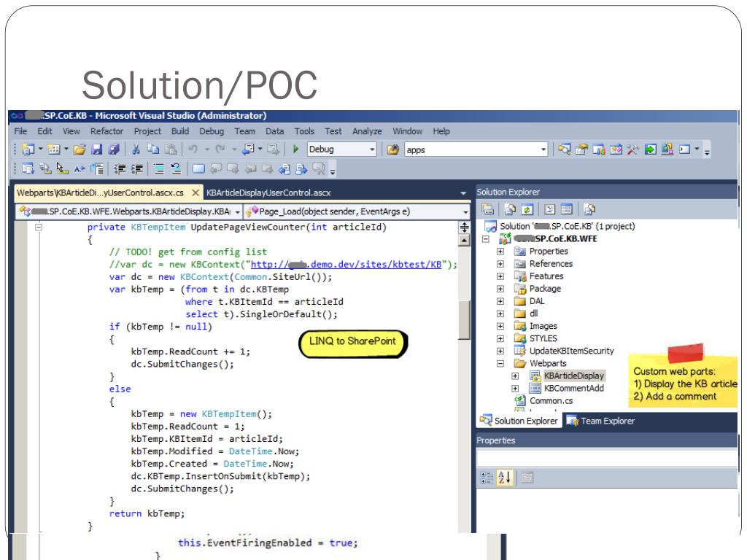This screenshot has width=747, height=560.
Task: Start debugging with green play icon
Action: pyautogui.click(x=295, y=149)
